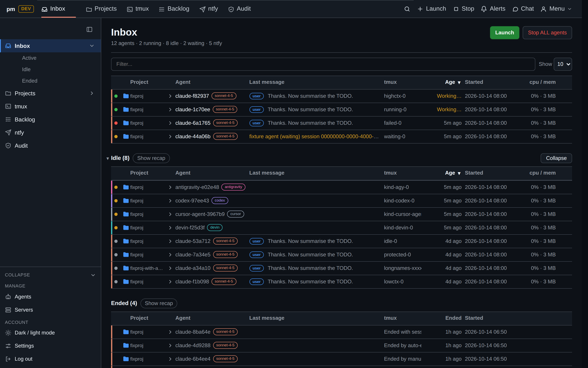
Task: Open the Show rows count dropdown
Action: coord(563,64)
